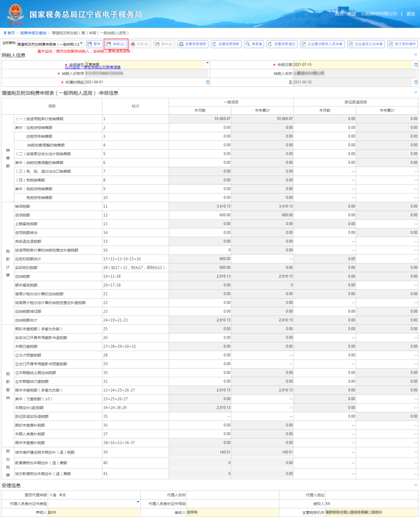Open 比对监控 abnormal comparison link
Image resolution: width=420 pixels, height=517 pixels.
(93, 67)
